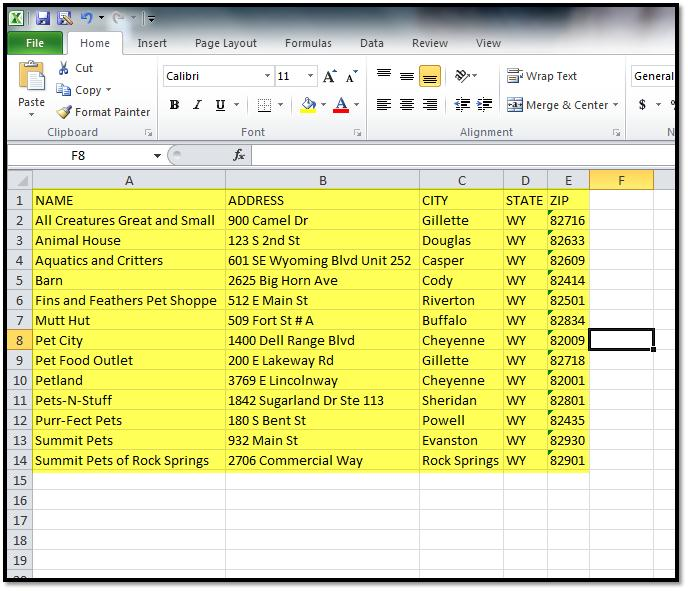Increase font size with Grow Font icon
688x591 pixels.
pos(329,76)
